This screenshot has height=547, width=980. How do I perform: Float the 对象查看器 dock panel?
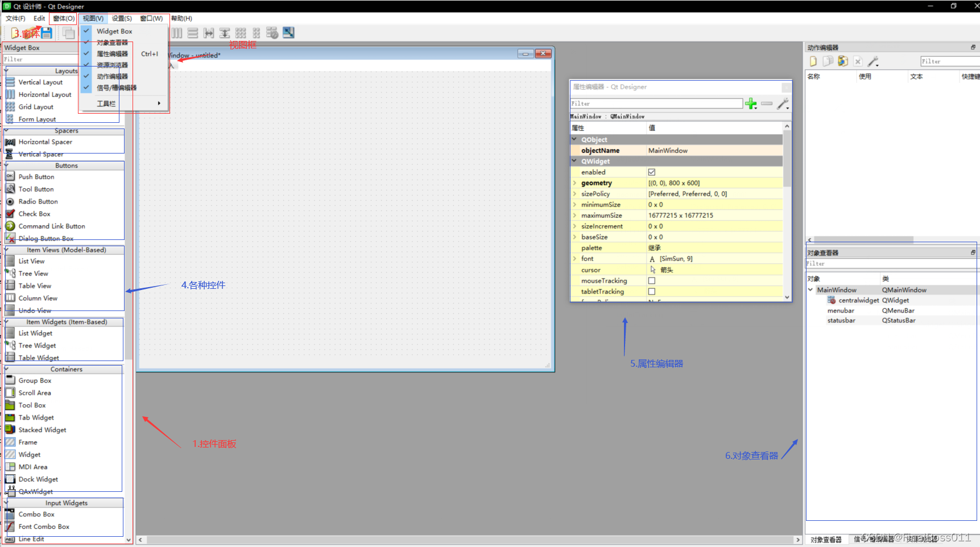click(973, 252)
